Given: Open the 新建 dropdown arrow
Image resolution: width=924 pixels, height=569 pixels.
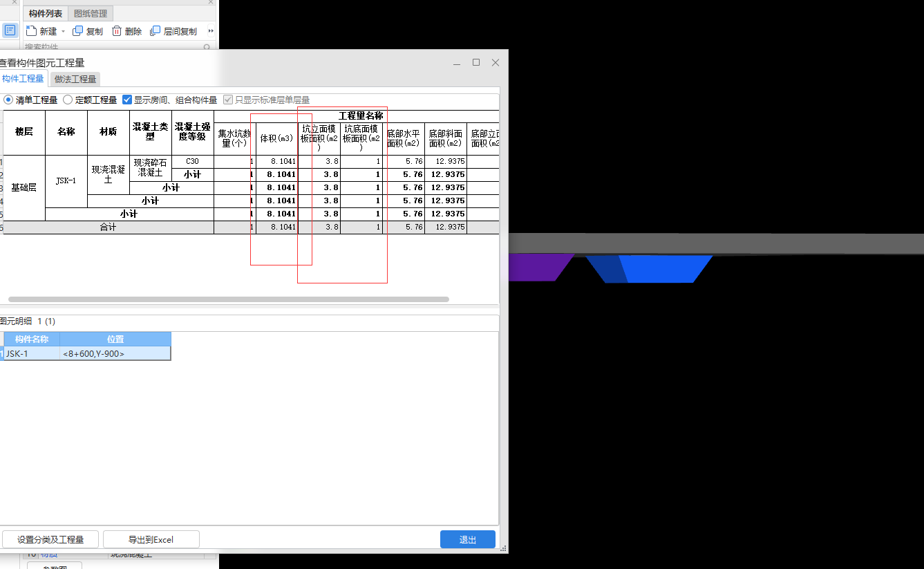Looking at the screenshot, I should 63,32.
